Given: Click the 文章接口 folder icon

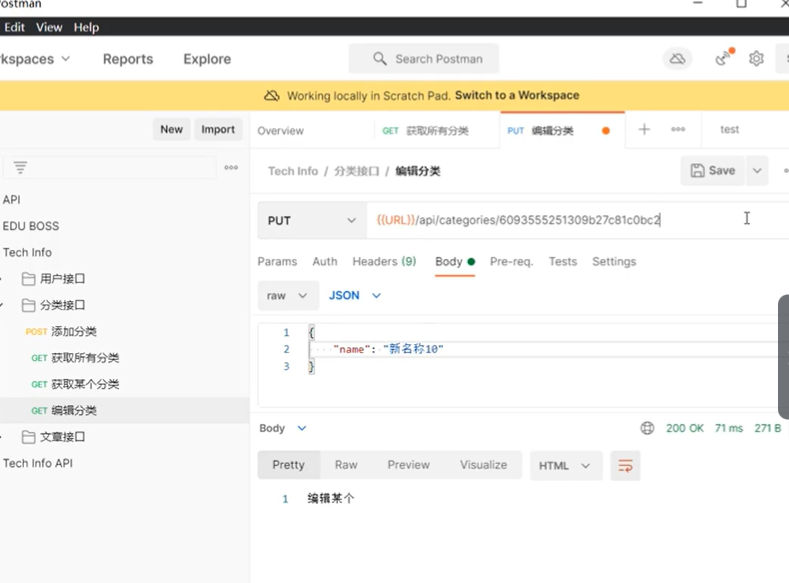Looking at the screenshot, I should point(28,437).
